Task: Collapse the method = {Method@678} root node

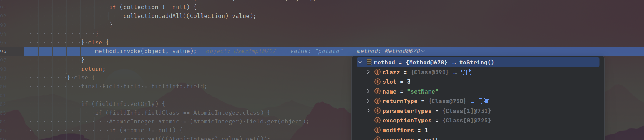Action: coord(360,62)
